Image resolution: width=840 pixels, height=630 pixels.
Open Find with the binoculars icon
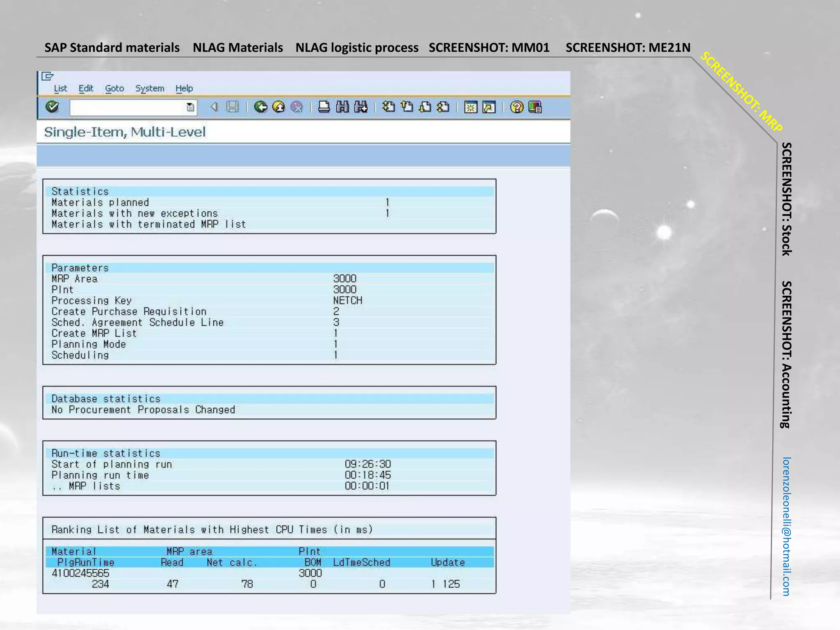(342, 107)
